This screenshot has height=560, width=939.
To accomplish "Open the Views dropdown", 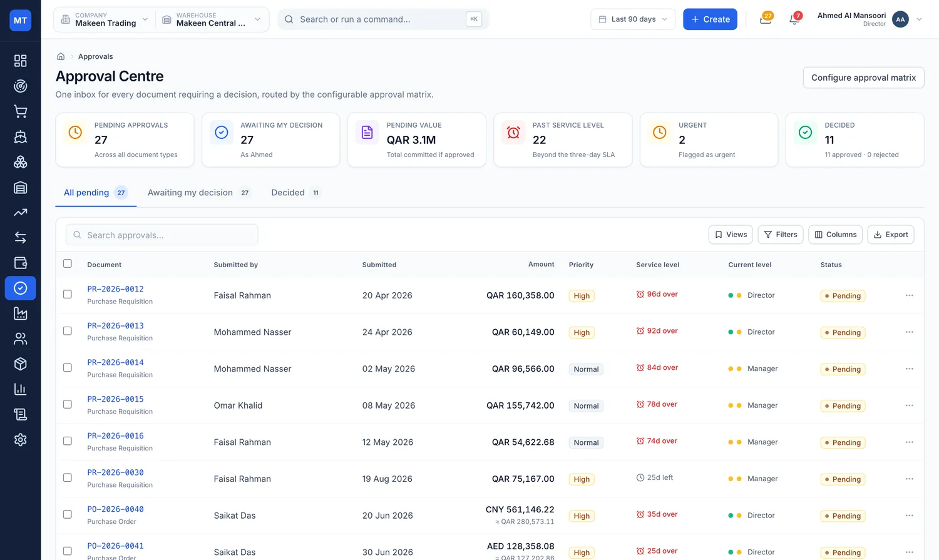I will pyautogui.click(x=731, y=235).
